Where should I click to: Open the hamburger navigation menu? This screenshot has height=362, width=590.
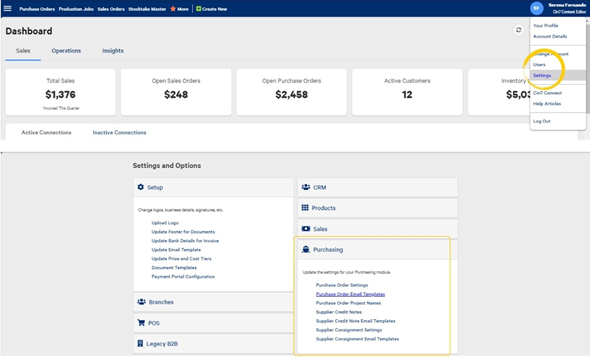(x=8, y=8)
